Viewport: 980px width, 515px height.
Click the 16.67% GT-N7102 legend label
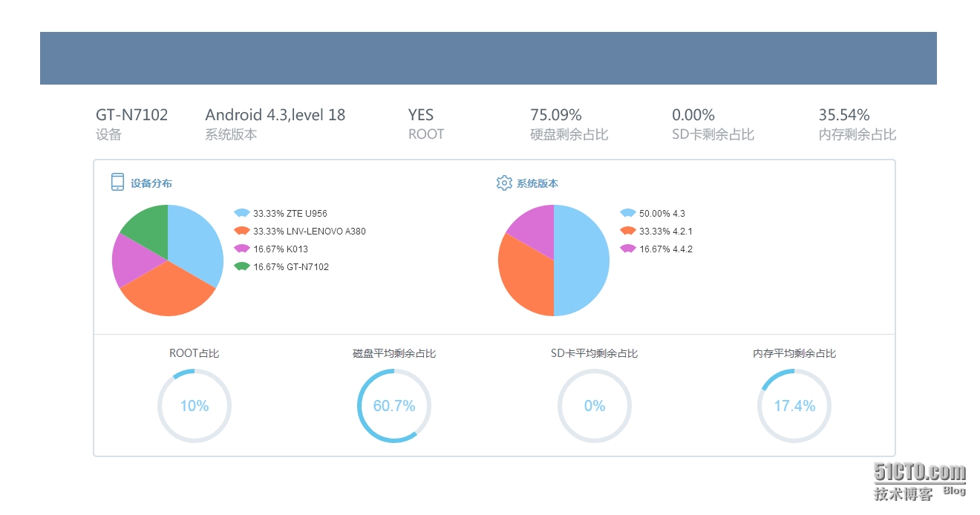coord(291,266)
